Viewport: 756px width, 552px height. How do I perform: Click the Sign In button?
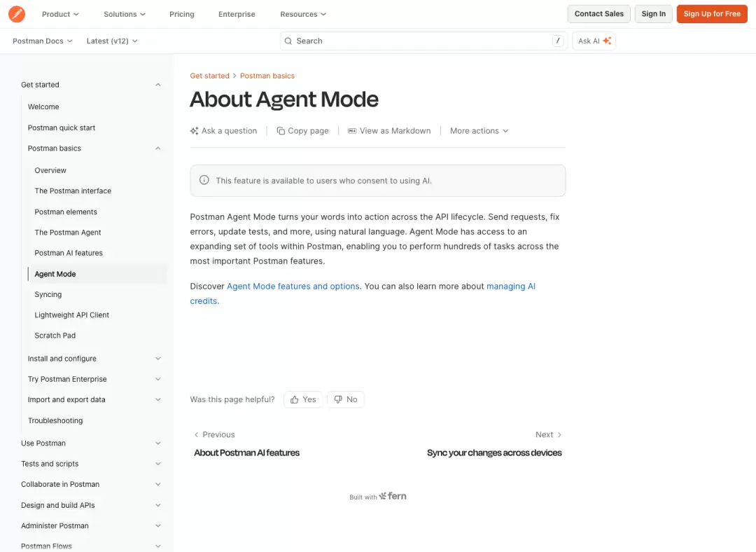(x=653, y=14)
